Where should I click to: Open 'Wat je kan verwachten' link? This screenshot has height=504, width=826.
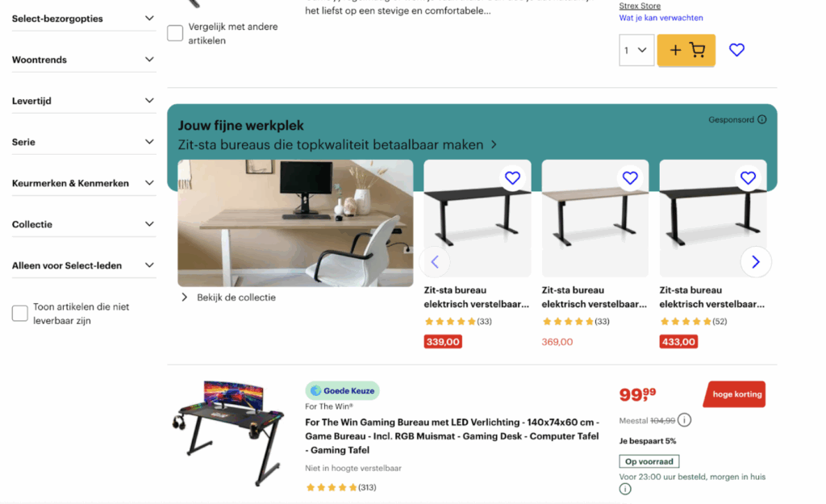tap(661, 18)
